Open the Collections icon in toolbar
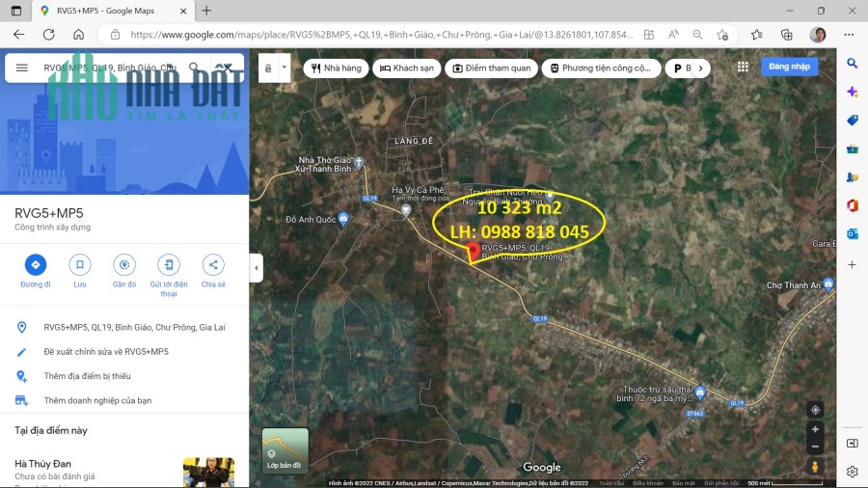The width and height of the screenshot is (868, 488). pyautogui.click(x=787, y=35)
